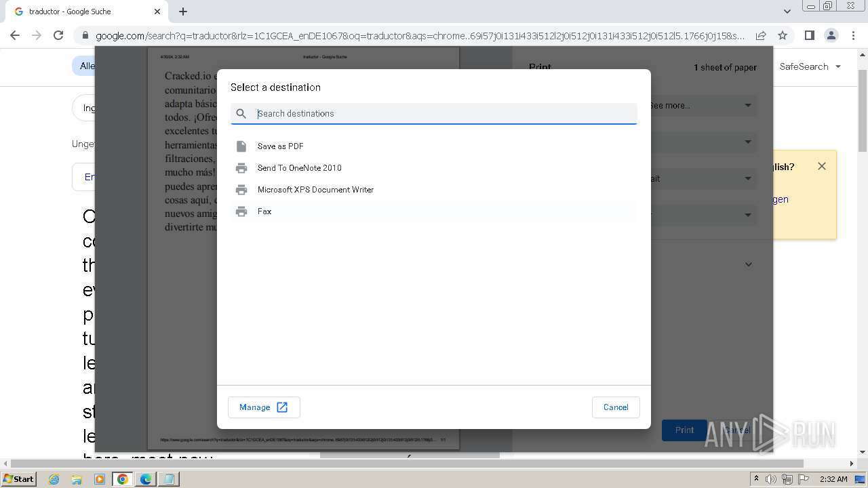Close the yellow translate notification

[822, 166]
